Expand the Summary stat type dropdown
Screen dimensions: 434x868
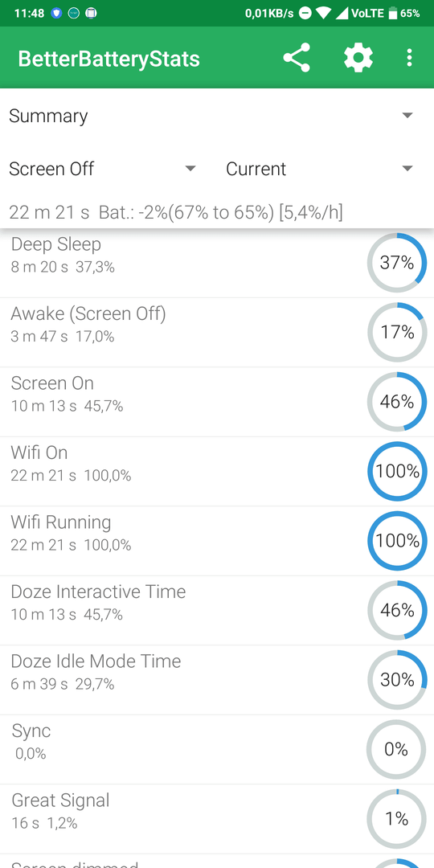[x=217, y=116]
